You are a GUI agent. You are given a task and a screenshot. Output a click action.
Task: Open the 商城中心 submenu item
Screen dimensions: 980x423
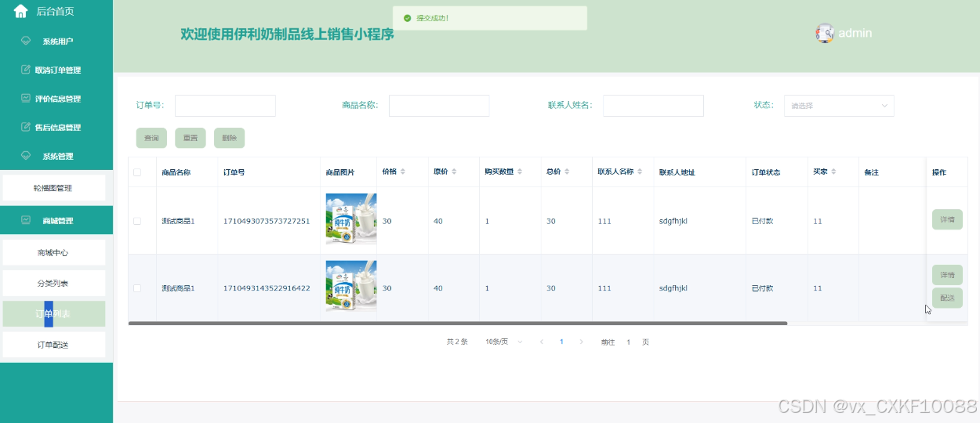(54, 252)
